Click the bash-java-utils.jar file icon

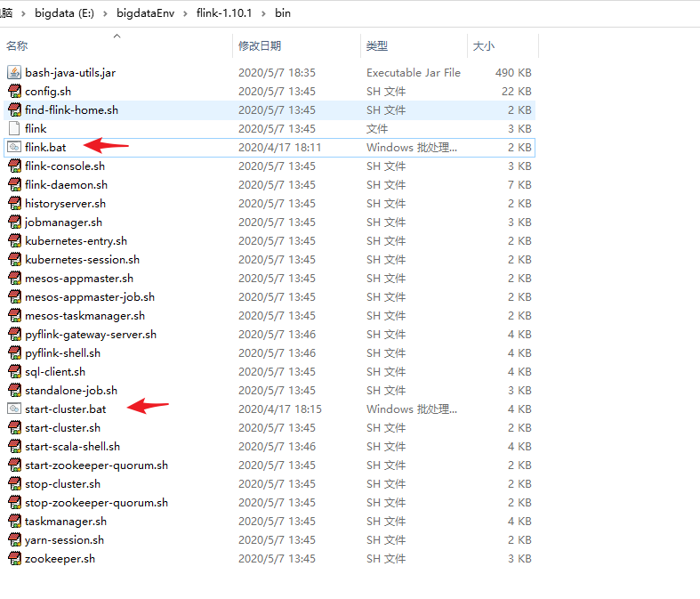pos(14,72)
